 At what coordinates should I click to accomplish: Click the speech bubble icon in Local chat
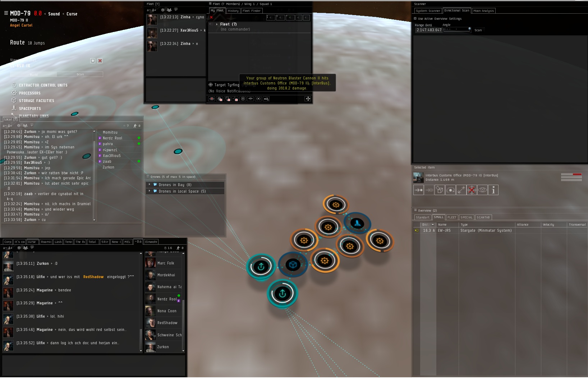coord(32,125)
